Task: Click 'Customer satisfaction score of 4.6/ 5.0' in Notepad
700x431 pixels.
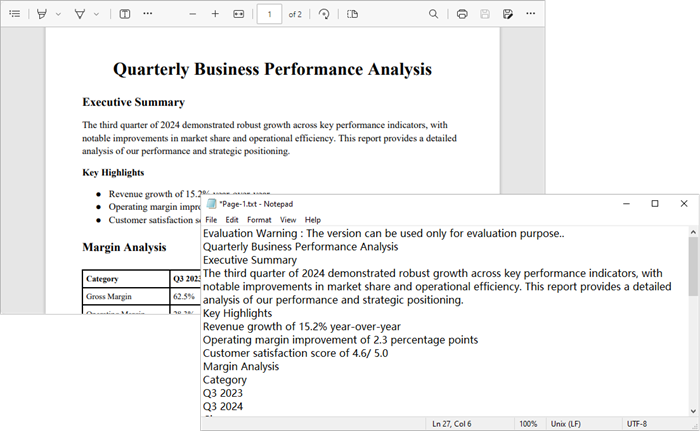Action: pyautogui.click(x=296, y=353)
